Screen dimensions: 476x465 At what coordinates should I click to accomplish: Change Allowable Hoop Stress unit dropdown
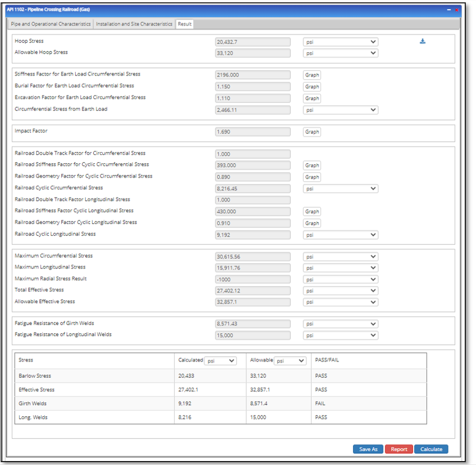click(x=340, y=53)
